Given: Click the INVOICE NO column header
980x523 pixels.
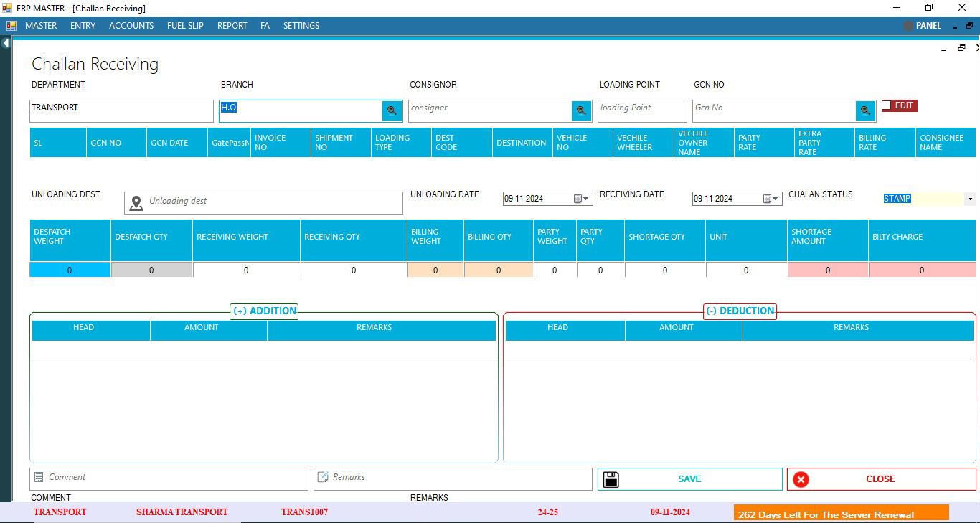Looking at the screenshot, I should click(281, 143).
